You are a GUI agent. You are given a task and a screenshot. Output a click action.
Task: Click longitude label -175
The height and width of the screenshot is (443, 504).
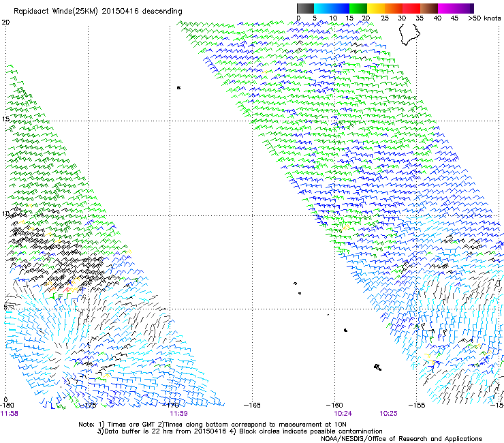[x=87, y=406]
